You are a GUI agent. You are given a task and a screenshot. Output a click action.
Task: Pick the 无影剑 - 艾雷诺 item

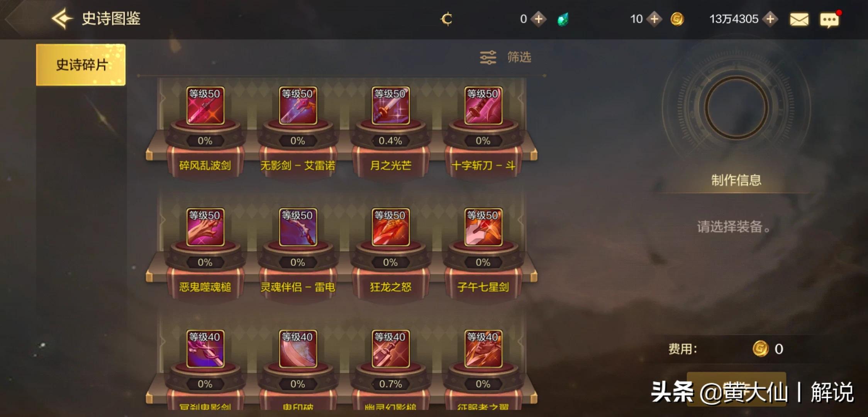click(x=298, y=105)
